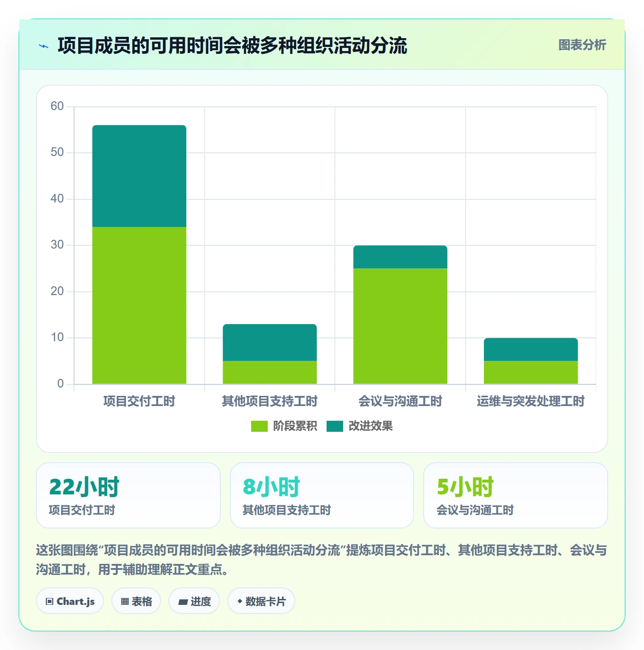The image size is (644, 650).
Task: Click the y-axis value 60
Action: [57, 106]
